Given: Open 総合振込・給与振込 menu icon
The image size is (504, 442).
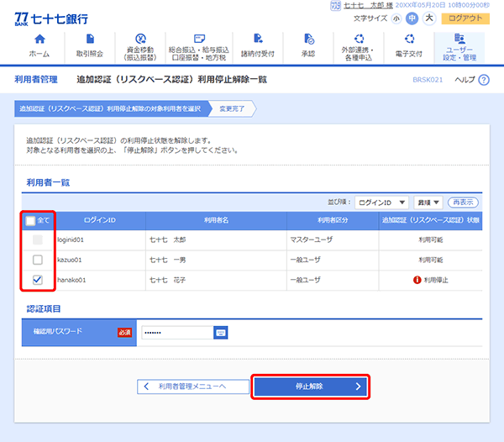Looking at the screenshot, I should point(199,39).
